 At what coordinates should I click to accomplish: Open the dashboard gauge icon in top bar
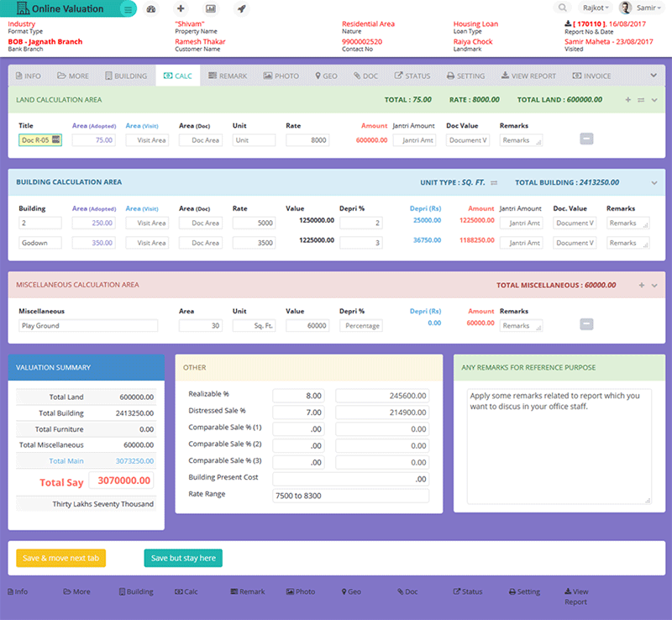[x=151, y=9]
